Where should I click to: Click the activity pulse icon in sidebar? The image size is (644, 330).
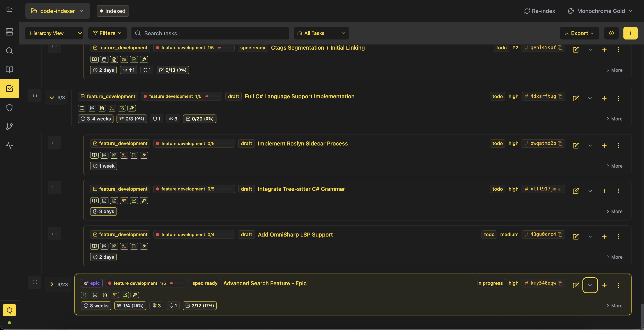pyautogui.click(x=9, y=145)
